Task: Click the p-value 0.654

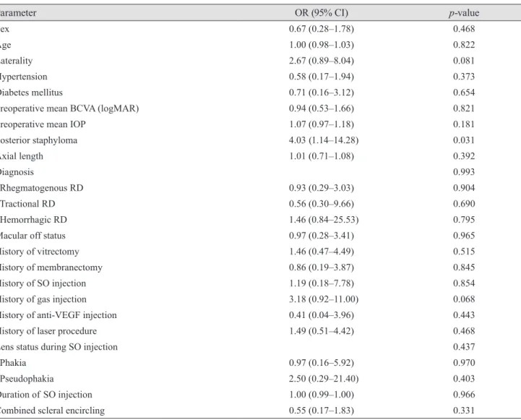Action: [464, 93]
